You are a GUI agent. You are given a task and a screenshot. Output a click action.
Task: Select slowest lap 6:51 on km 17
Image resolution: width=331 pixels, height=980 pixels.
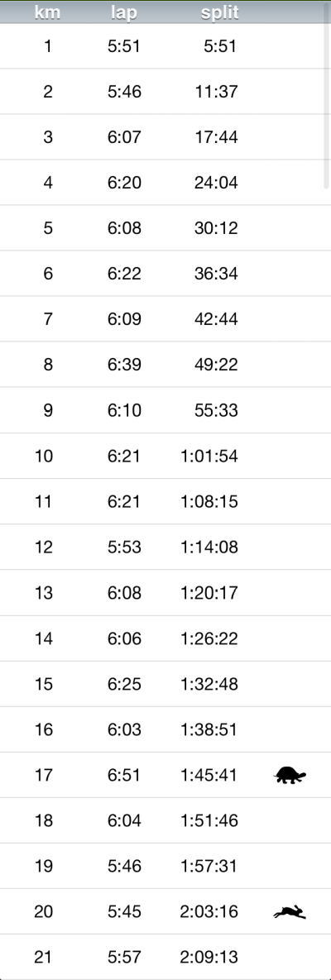pyautogui.click(x=124, y=775)
